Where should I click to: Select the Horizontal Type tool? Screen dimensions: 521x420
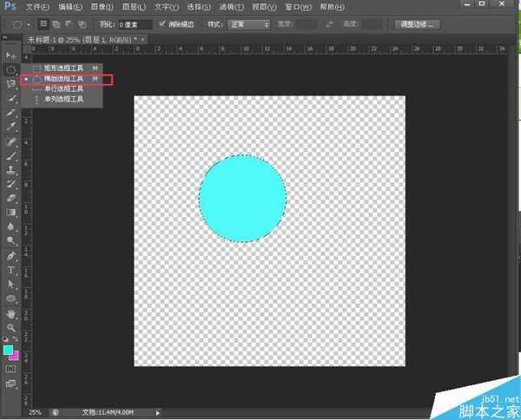coord(12,270)
